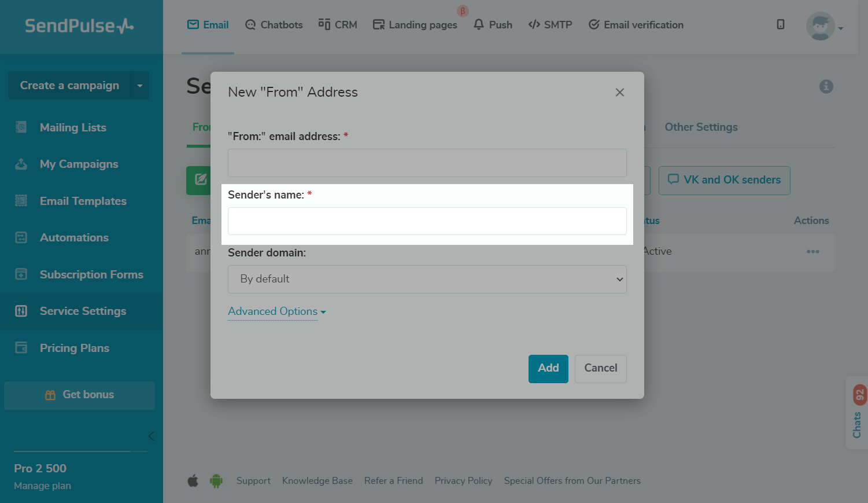Collapse the left sidebar with chevron
This screenshot has width=868, height=503.
151,436
